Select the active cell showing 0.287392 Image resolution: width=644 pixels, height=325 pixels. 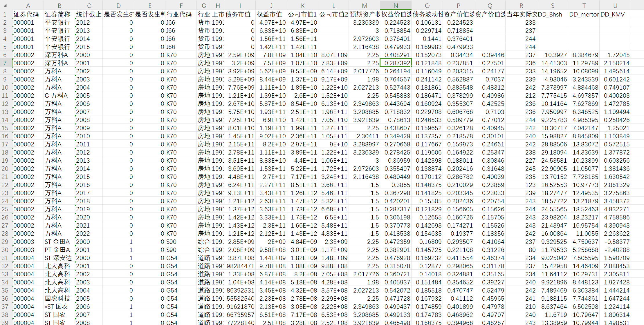click(396, 63)
